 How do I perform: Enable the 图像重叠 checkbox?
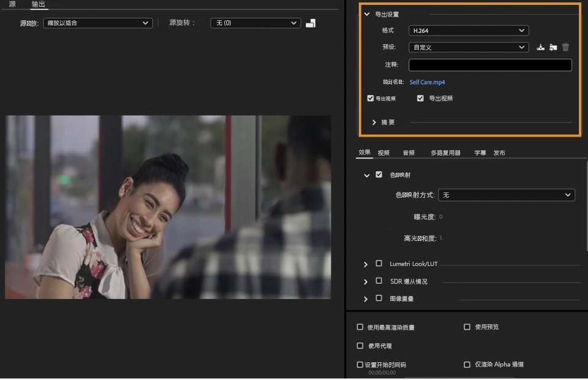click(x=379, y=298)
